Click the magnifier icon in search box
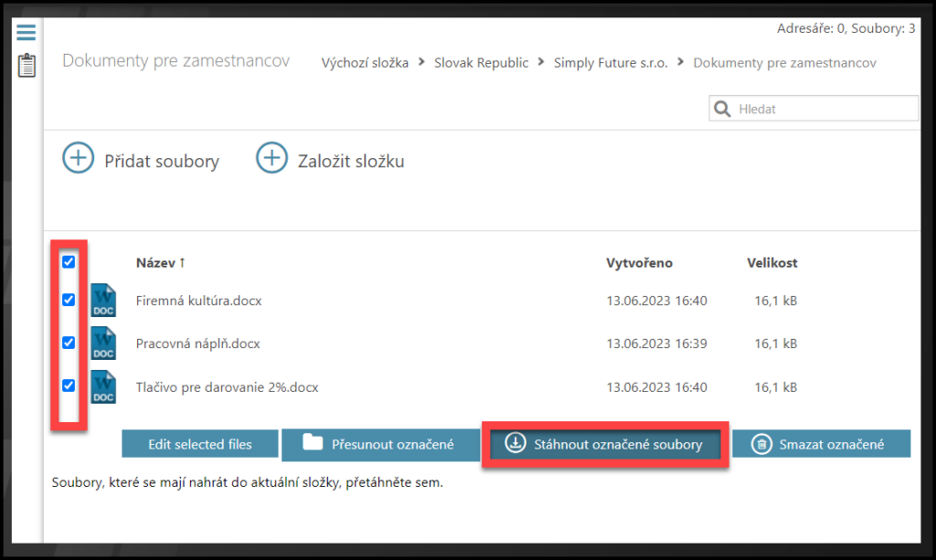The width and height of the screenshot is (936, 560). coord(723,110)
